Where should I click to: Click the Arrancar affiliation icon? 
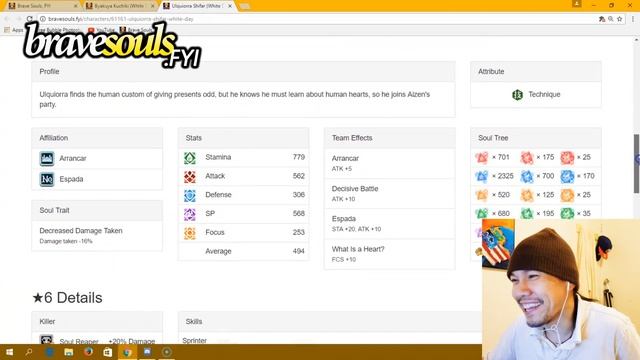[47, 158]
